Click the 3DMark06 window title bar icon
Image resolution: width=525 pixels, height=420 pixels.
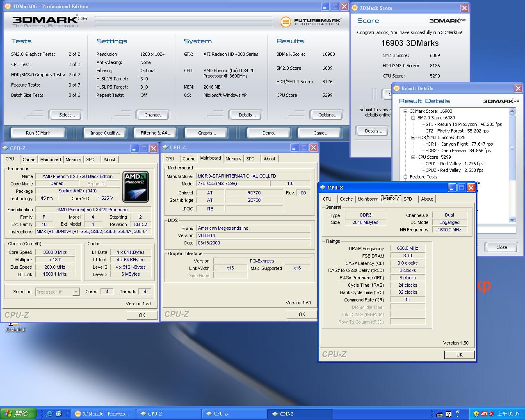click(x=8, y=6)
